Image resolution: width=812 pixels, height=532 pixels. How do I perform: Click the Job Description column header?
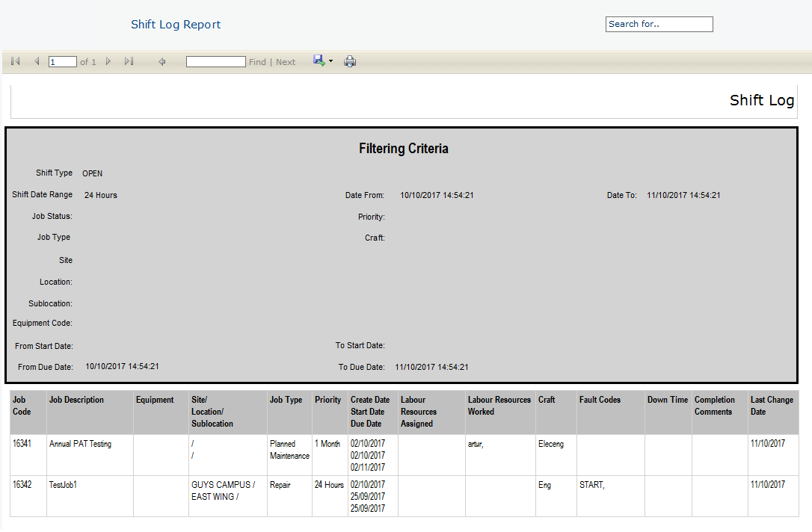point(76,400)
